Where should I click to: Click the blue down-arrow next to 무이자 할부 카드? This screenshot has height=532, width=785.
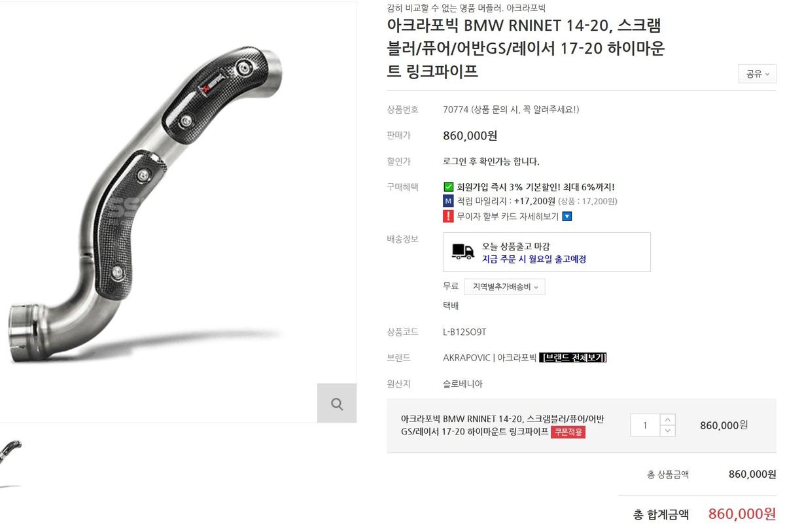567,217
